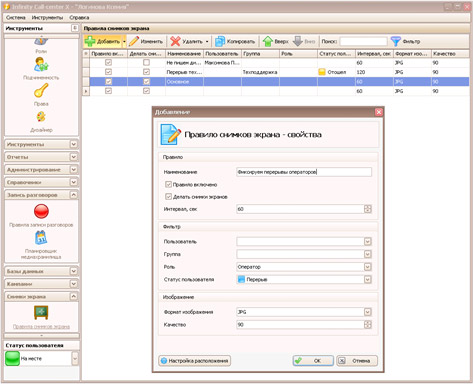Toggle rule-enabled checkbox in Не пишем row
Viewport: 473px width, 384px height.
pos(108,62)
